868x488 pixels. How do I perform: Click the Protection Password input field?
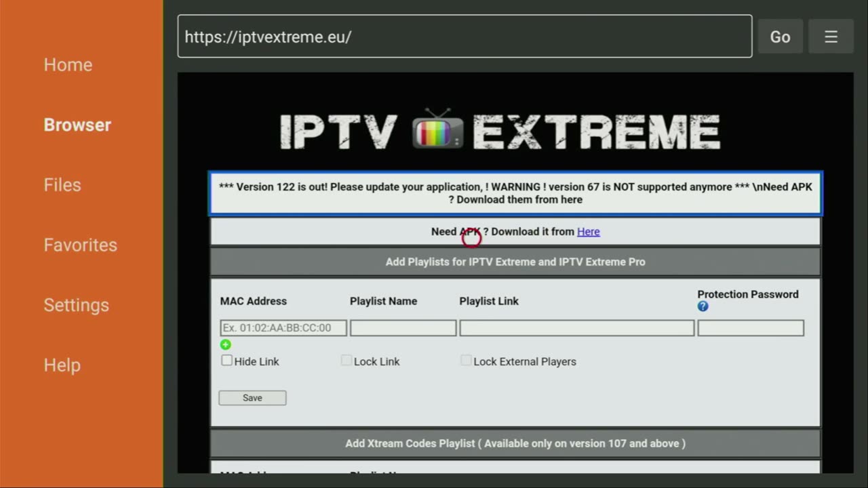click(751, 328)
